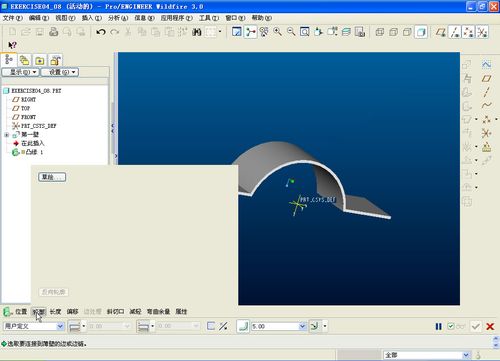Click the 草绘 sketch button
This screenshot has height=361, width=500.
[52, 177]
